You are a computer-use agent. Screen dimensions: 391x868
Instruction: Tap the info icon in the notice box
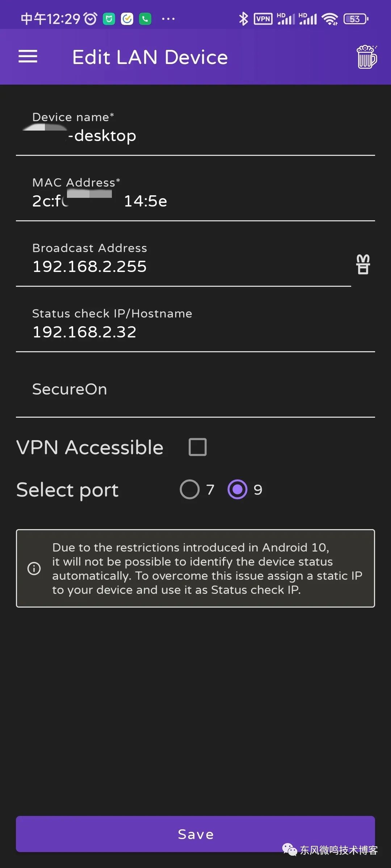tap(34, 568)
